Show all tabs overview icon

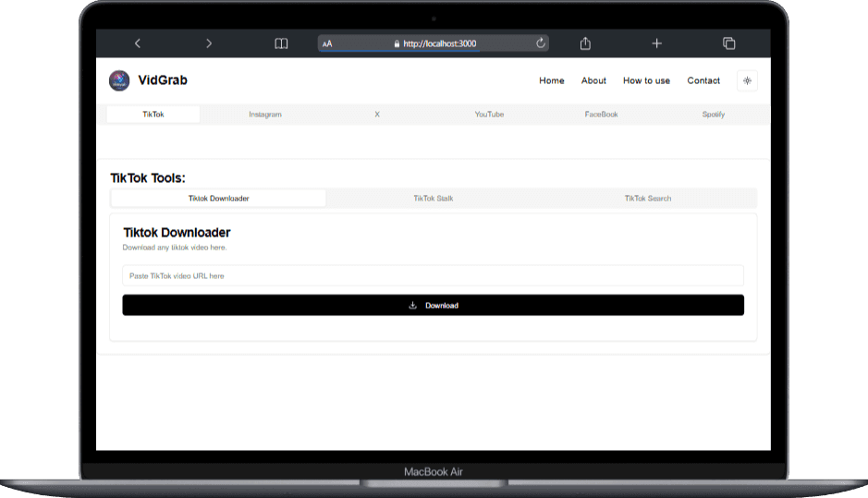729,43
